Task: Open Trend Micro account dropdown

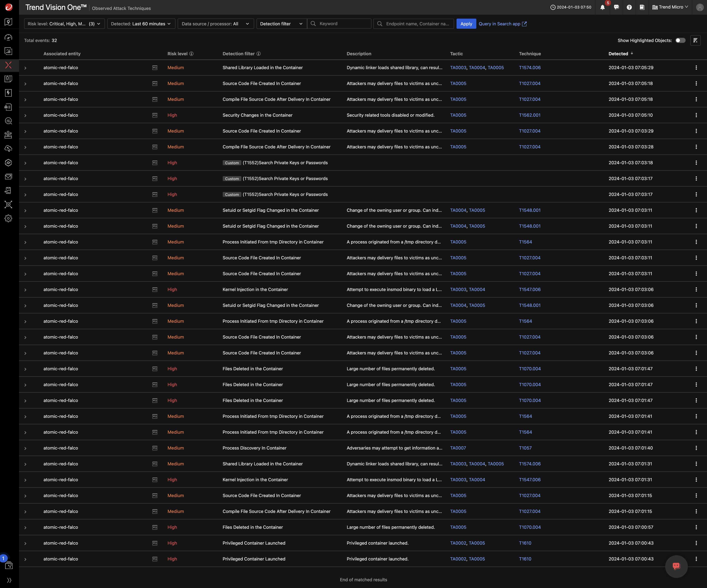Action: (670, 7)
